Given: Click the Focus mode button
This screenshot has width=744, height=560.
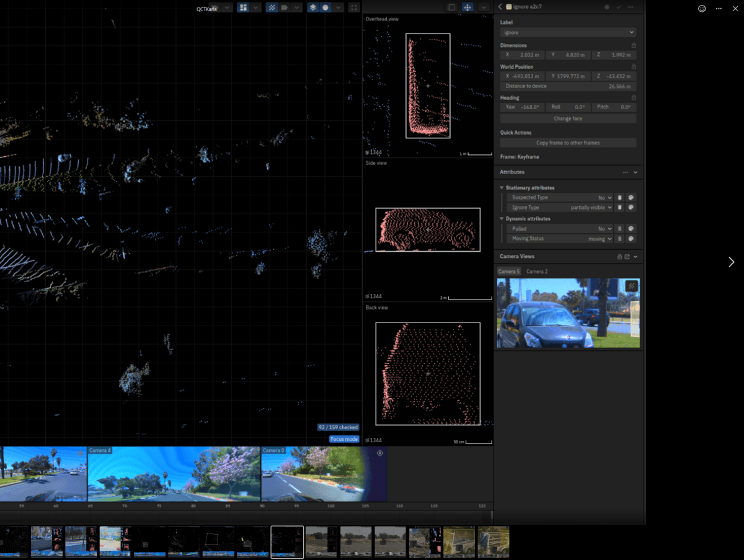Looking at the screenshot, I should pos(344,439).
